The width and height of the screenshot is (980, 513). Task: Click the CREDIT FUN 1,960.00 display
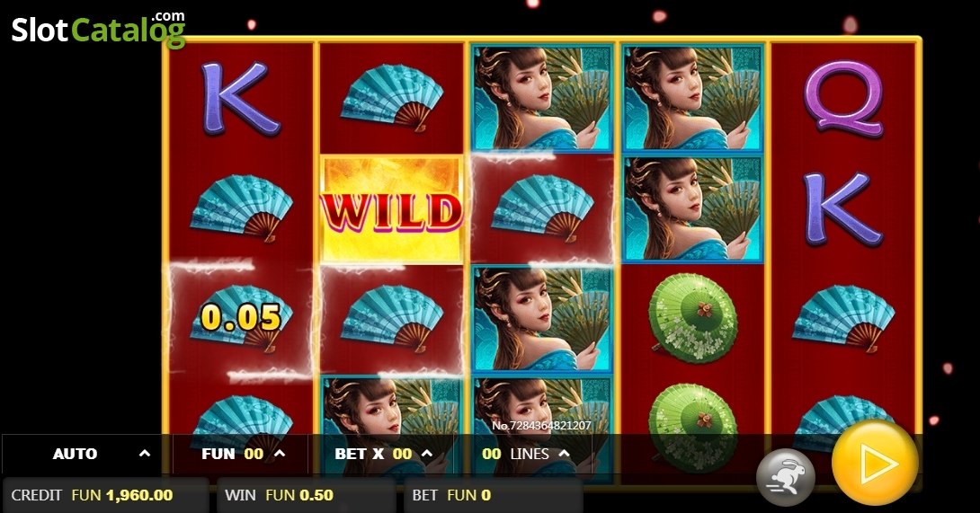coord(105,496)
